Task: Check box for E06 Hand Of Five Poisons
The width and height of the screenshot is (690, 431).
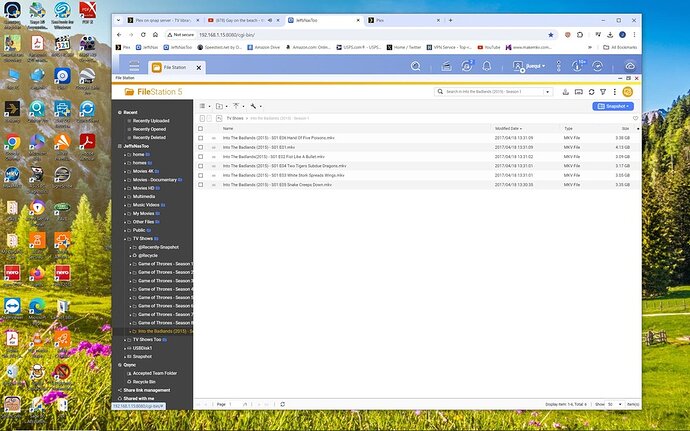Action: click(201, 138)
